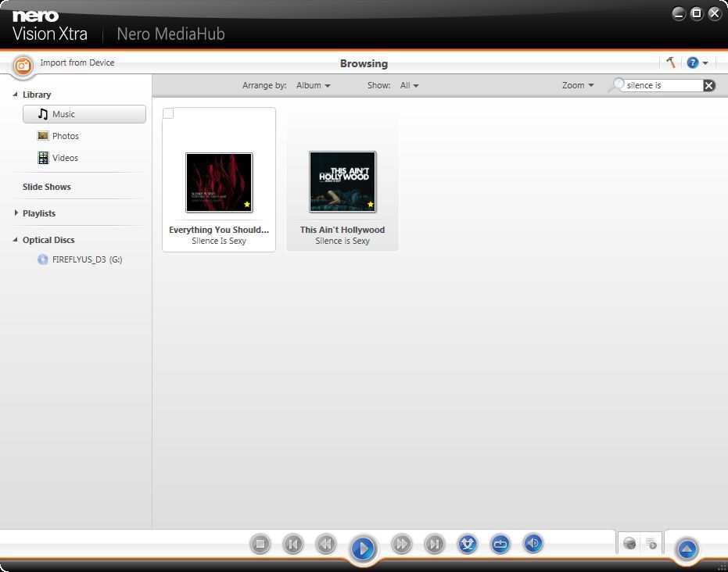
Task: Skip to the next track
Action: [x=434, y=544]
